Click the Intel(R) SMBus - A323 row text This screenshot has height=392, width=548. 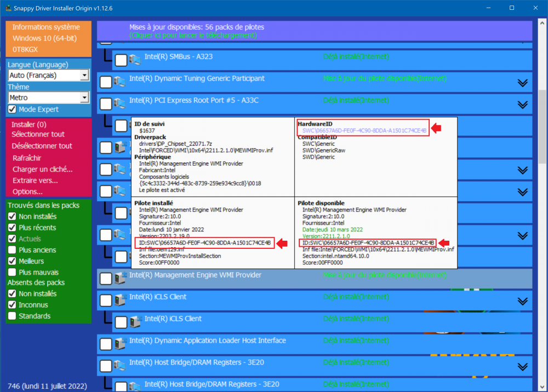point(179,56)
